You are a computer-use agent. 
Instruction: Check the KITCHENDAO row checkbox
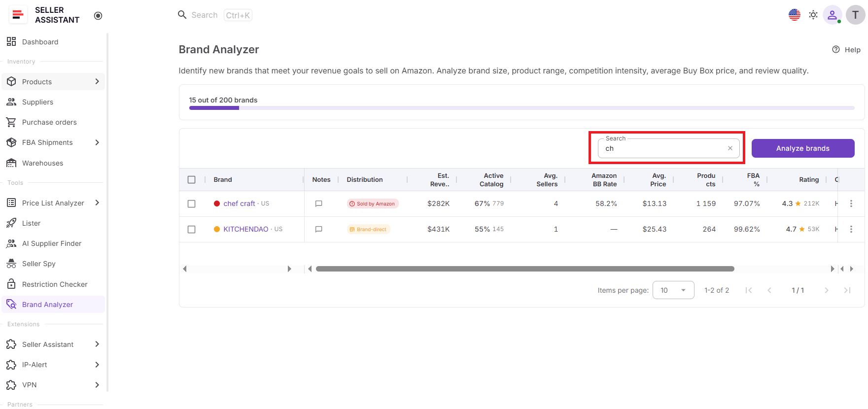coord(192,229)
